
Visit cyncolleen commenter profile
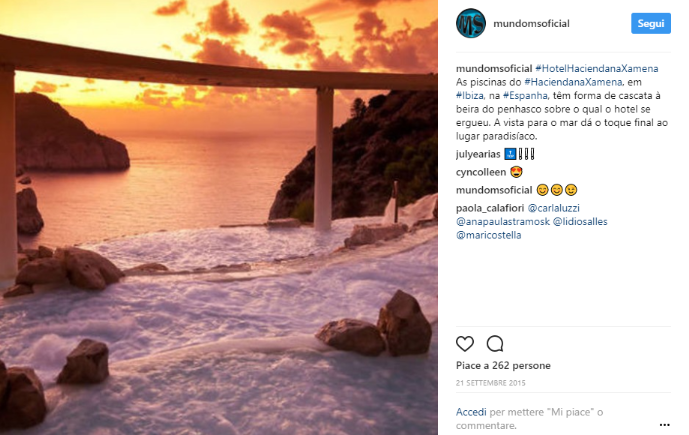pyautogui.click(x=482, y=172)
